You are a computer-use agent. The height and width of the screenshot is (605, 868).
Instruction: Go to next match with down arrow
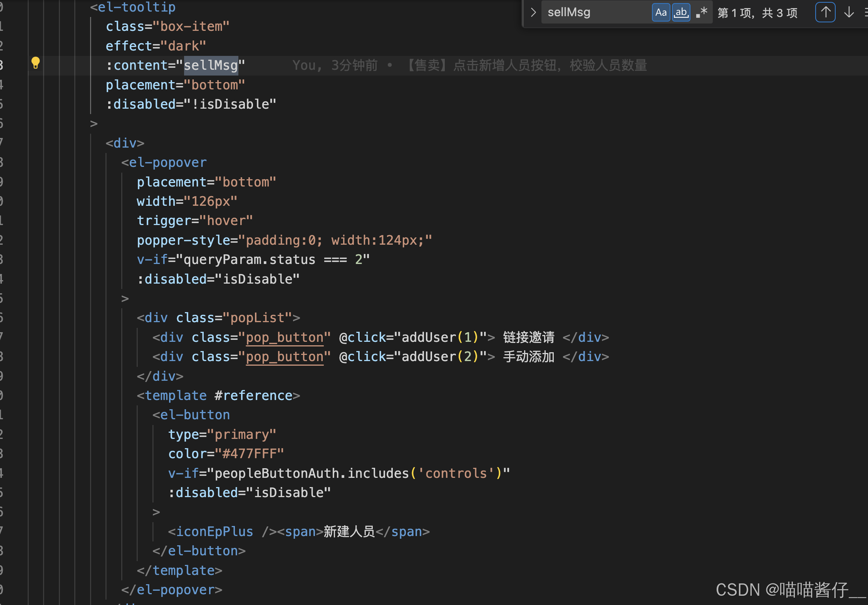849,13
